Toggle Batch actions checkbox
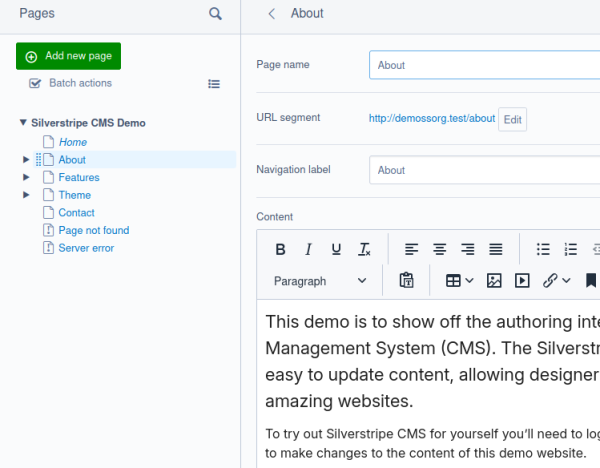This screenshot has height=468, width=600. tap(35, 83)
